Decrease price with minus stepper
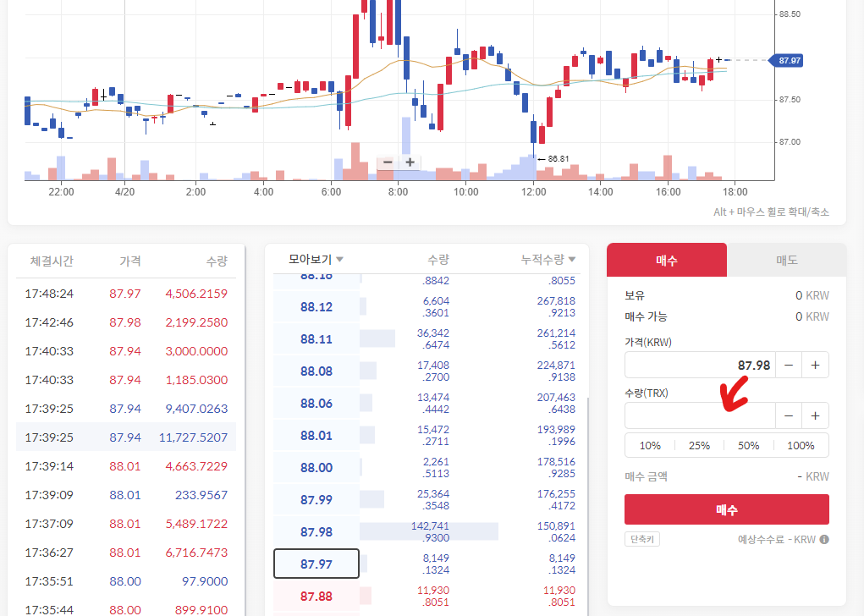This screenshot has width=864, height=616. click(789, 366)
